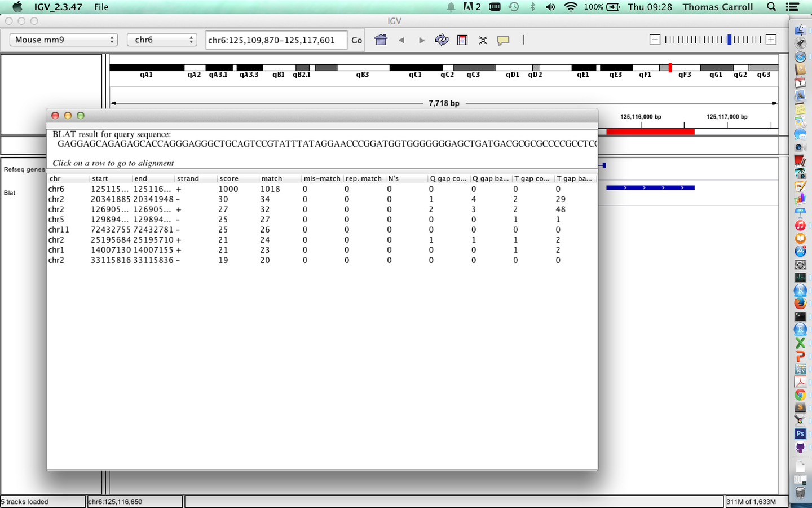Close the BLAT result window
This screenshot has height=508, width=812.
[55, 116]
